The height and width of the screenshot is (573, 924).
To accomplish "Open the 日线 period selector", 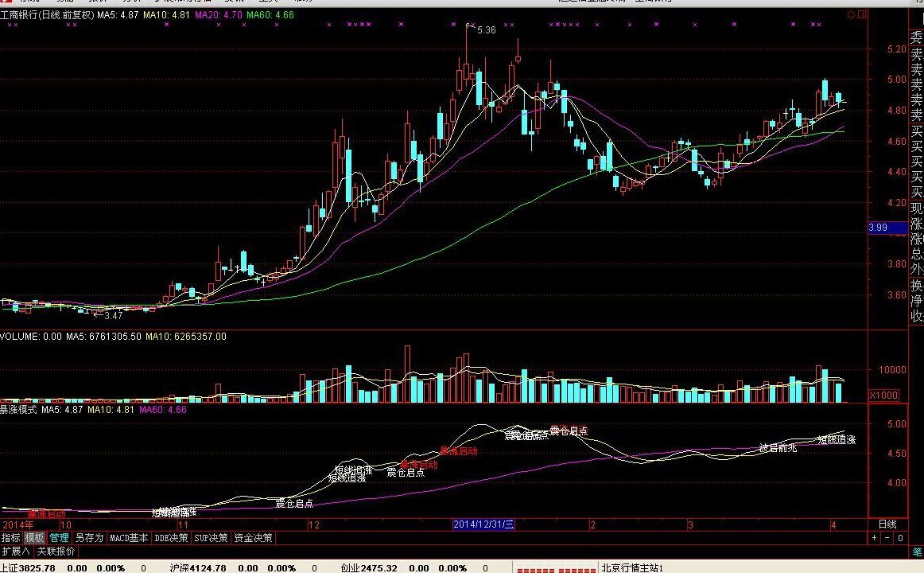I will [887, 524].
